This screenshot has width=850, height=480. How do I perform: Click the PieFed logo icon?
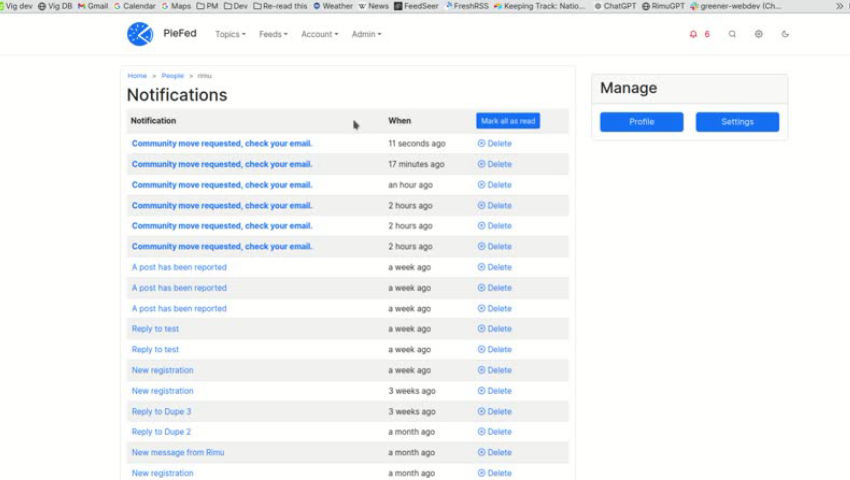pos(140,34)
